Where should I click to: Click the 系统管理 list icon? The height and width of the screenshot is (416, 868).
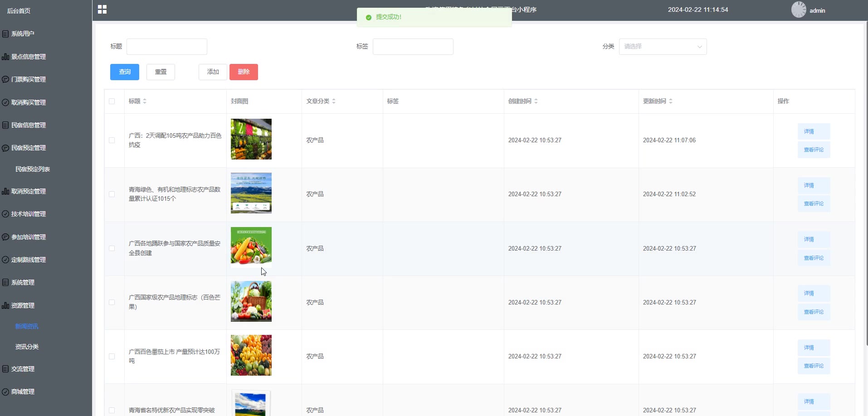coord(5,282)
